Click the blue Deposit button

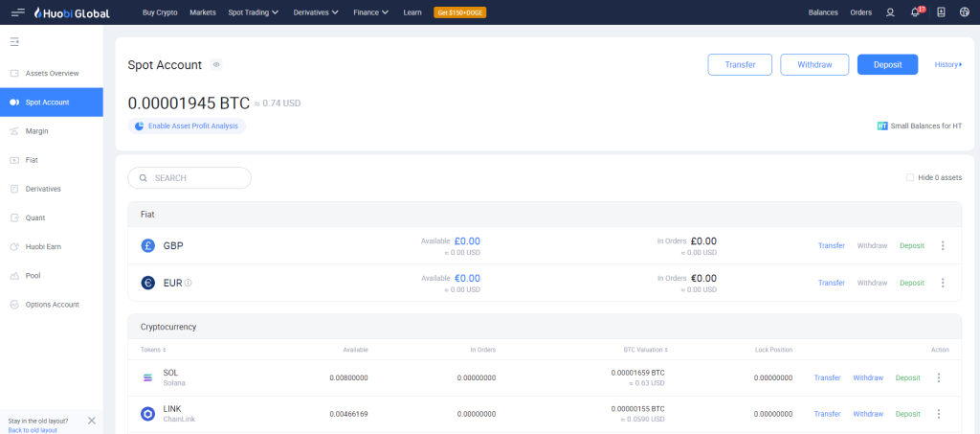887,64
